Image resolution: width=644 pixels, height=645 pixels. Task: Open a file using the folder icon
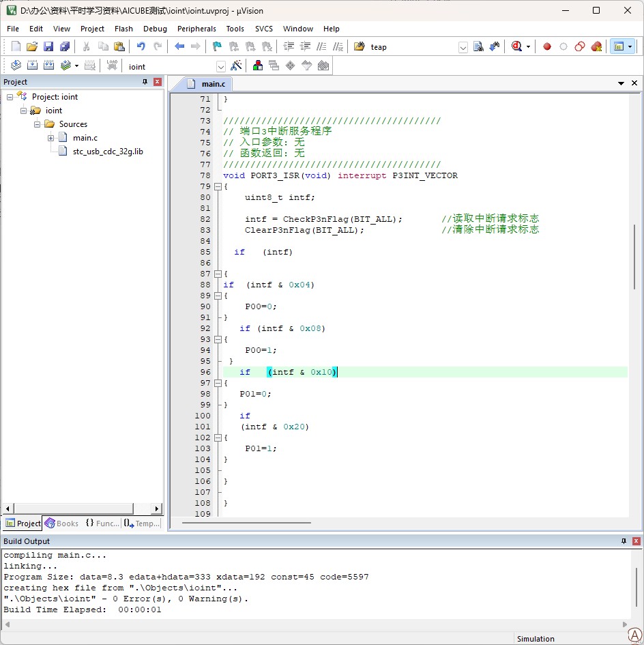[x=32, y=46]
